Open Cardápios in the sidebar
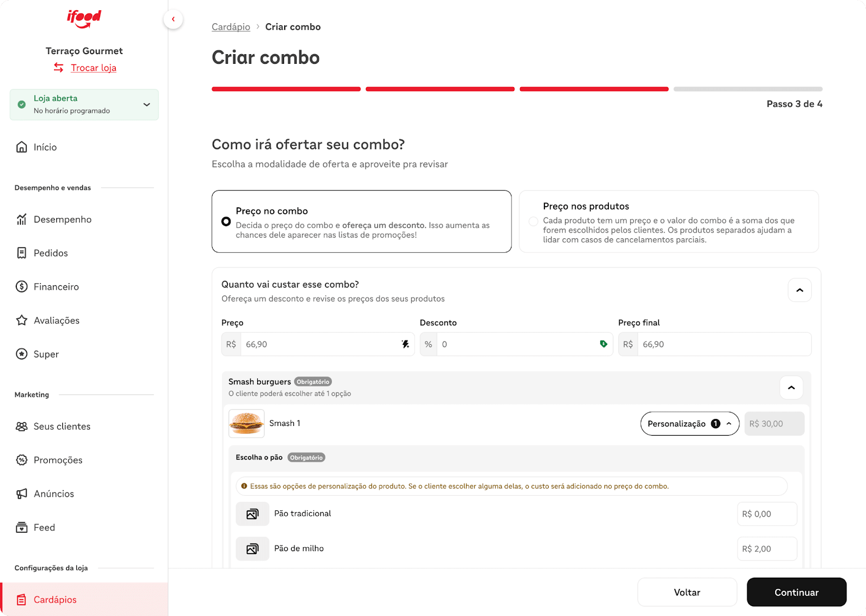This screenshot has height=616, width=866. (84, 599)
